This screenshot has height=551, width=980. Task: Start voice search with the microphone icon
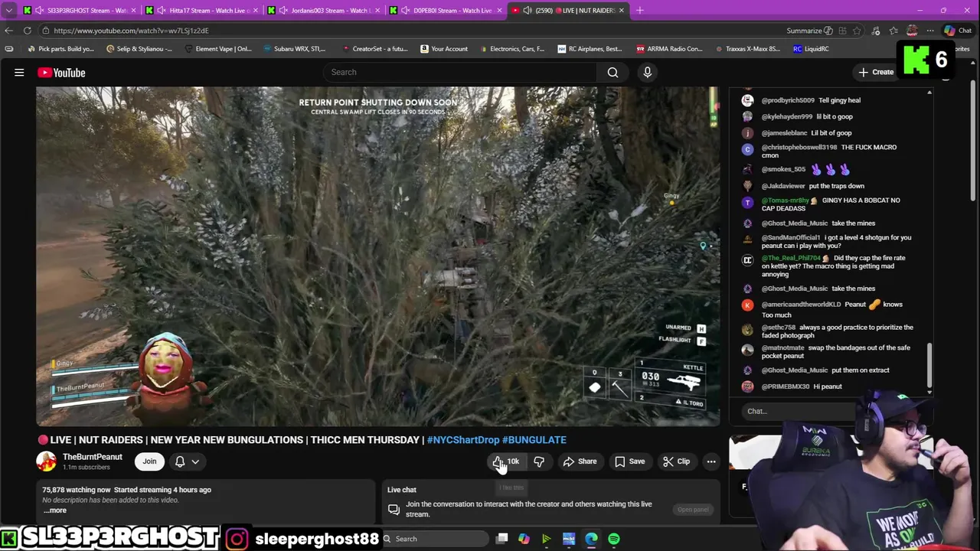pos(648,72)
